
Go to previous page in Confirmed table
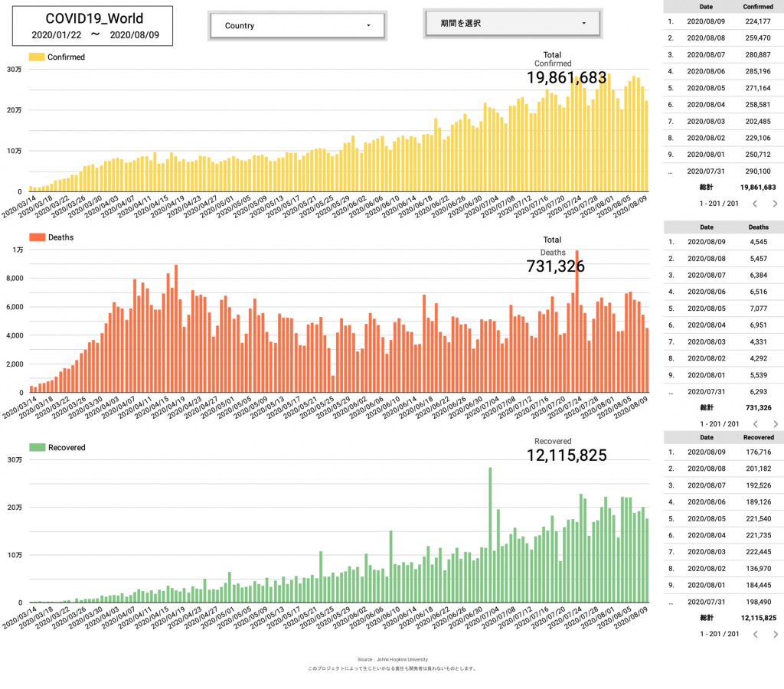coord(753,204)
